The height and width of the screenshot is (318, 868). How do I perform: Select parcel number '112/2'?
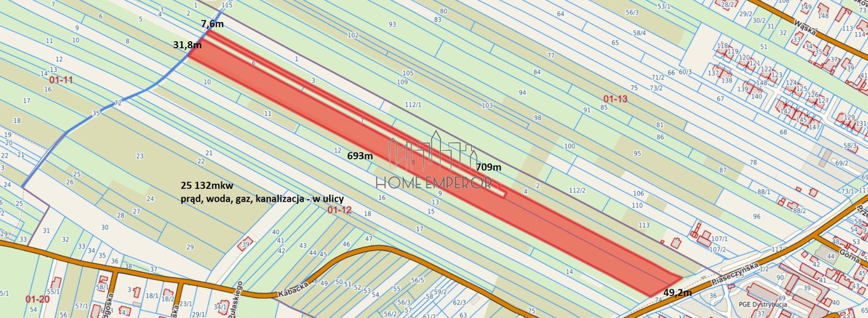tap(577, 190)
